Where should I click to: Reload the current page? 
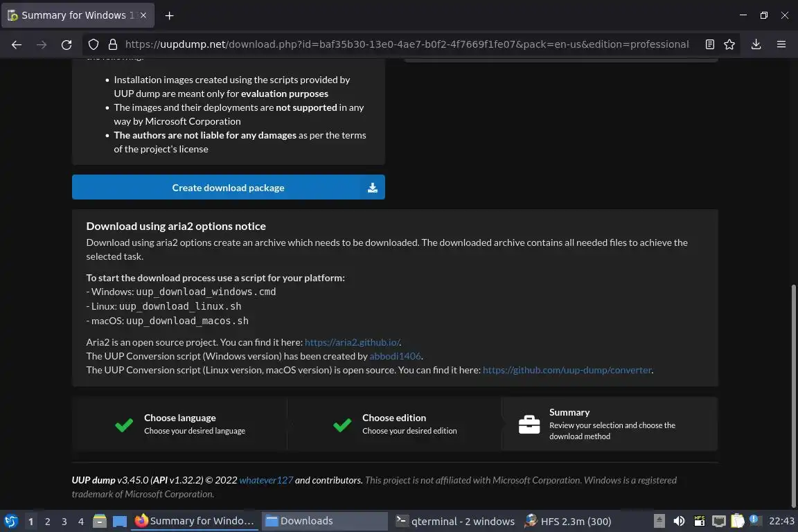(66, 45)
